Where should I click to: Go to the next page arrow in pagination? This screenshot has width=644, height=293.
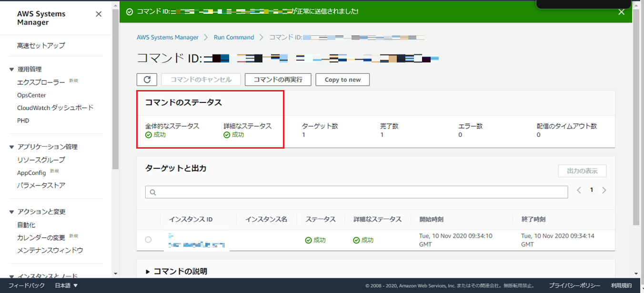coord(604,190)
